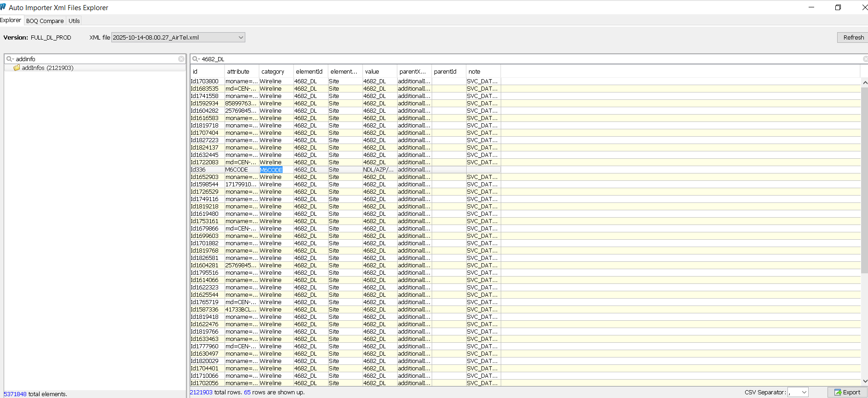Click the 5371848 total elements link
868x398 pixels.
click(15, 394)
